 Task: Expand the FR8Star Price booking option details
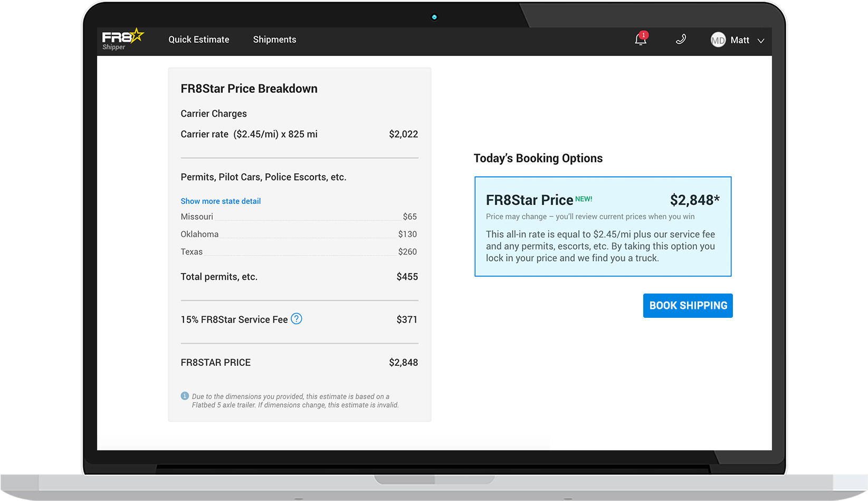603,226
